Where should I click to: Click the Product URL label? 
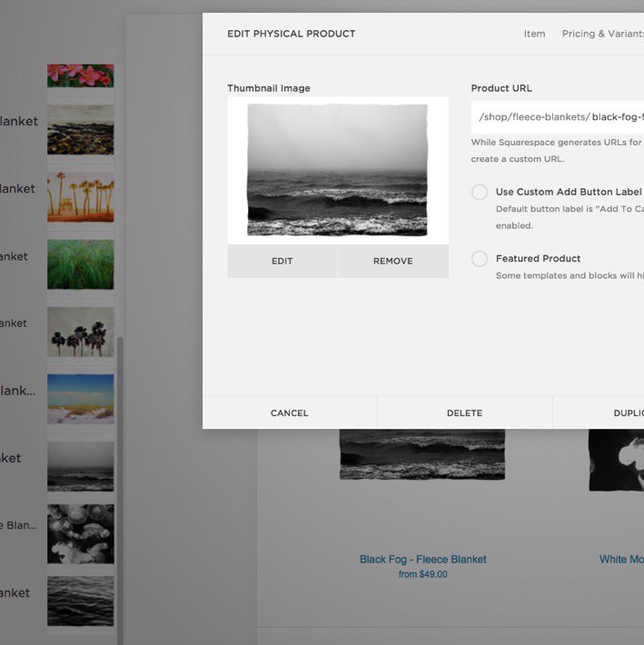coord(501,88)
